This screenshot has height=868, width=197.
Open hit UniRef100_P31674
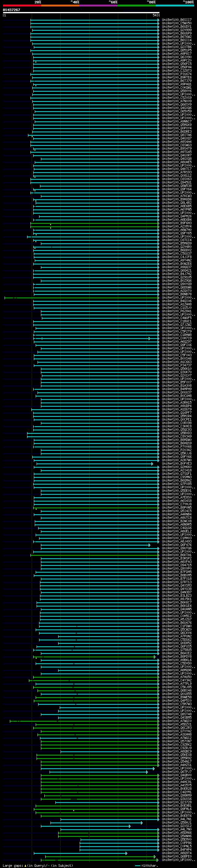(176, 74)
